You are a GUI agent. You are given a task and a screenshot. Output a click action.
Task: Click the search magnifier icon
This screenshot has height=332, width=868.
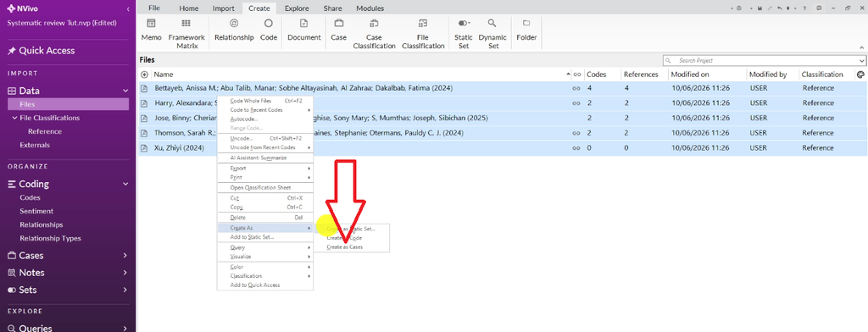coord(669,60)
